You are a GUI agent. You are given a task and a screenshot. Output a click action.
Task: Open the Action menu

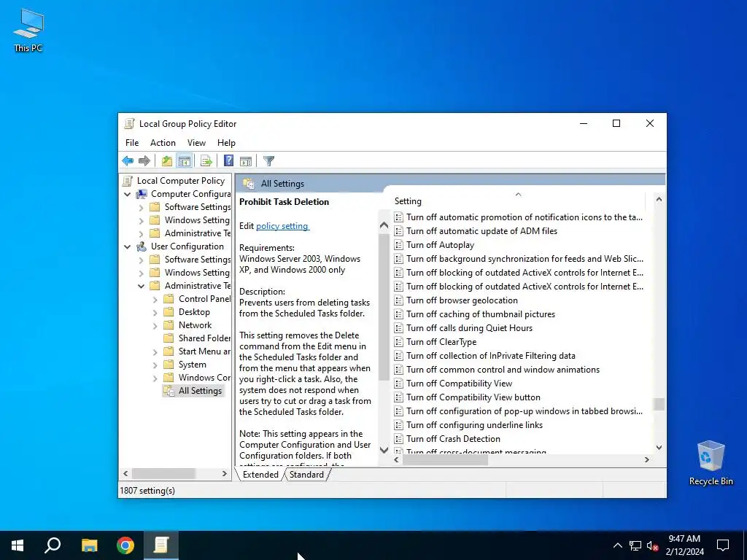click(x=163, y=143)
